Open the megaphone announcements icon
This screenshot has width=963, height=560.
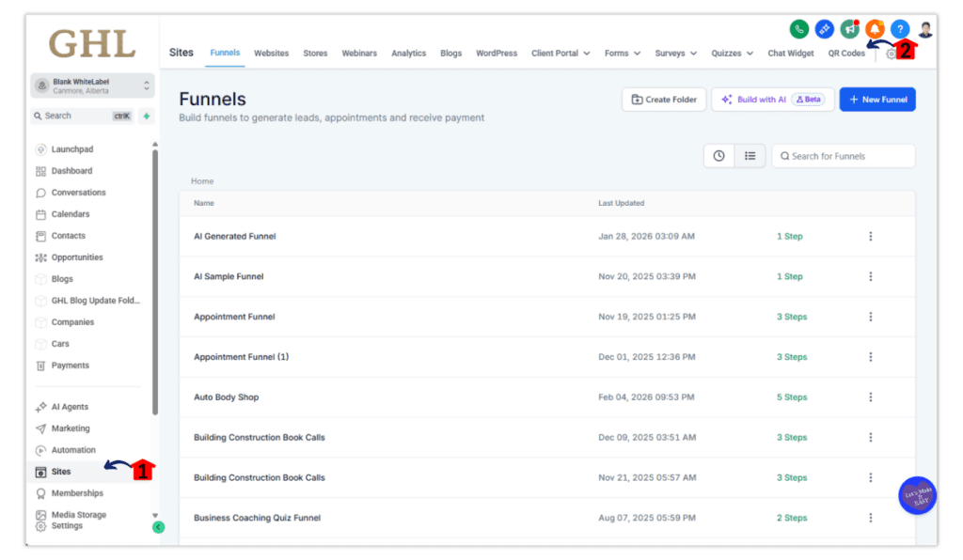click(x=849, y=29)
